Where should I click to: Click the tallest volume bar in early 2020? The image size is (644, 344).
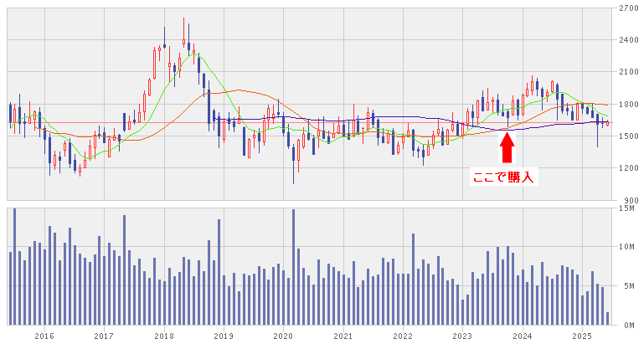click(x=293, y=266)
